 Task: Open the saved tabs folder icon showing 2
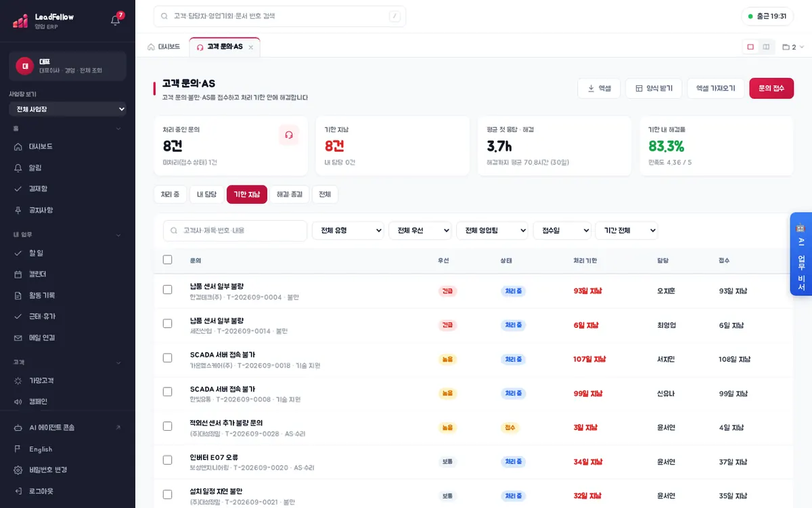click(786, 47)
